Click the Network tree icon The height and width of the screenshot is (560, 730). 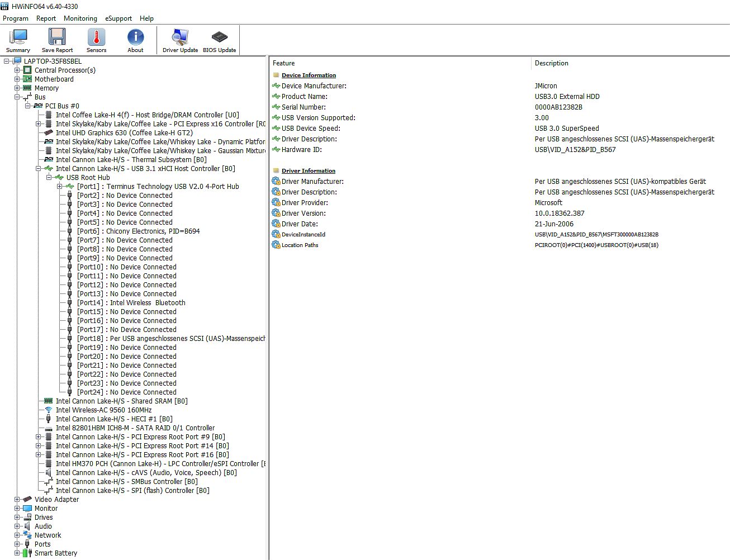[x=27, y=535]
